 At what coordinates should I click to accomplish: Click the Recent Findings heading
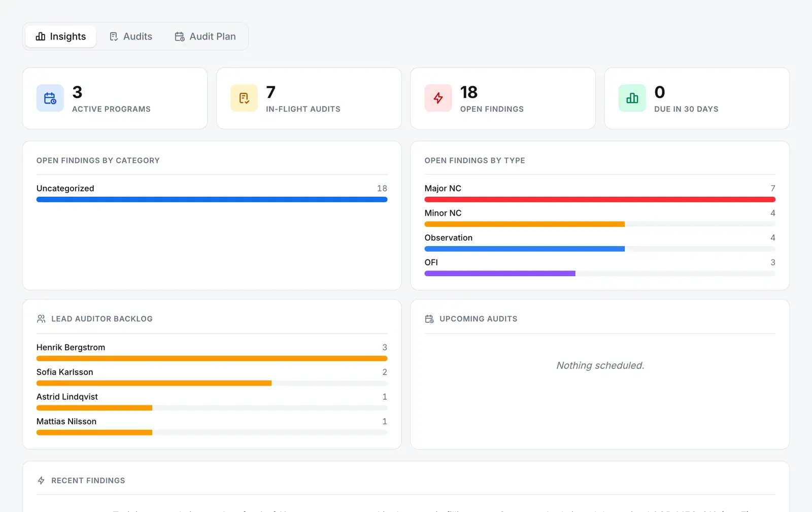click(x=88, y=481)
